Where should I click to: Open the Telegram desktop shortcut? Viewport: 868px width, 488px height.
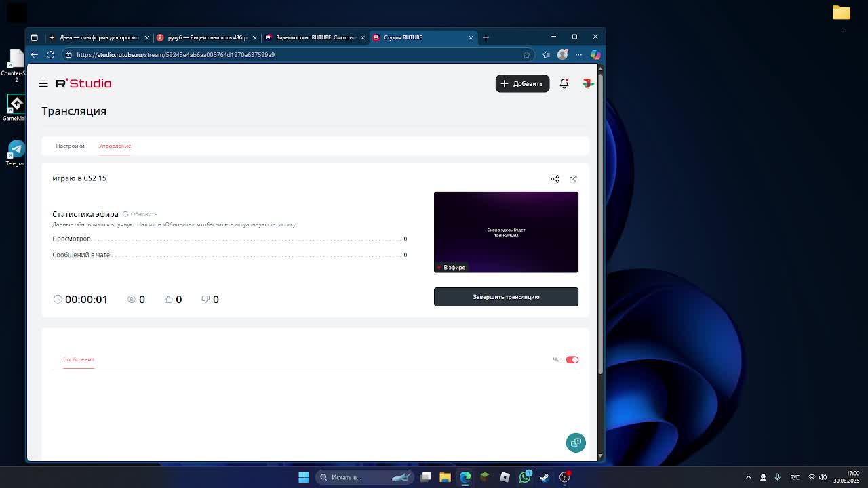tap(15, 153)
